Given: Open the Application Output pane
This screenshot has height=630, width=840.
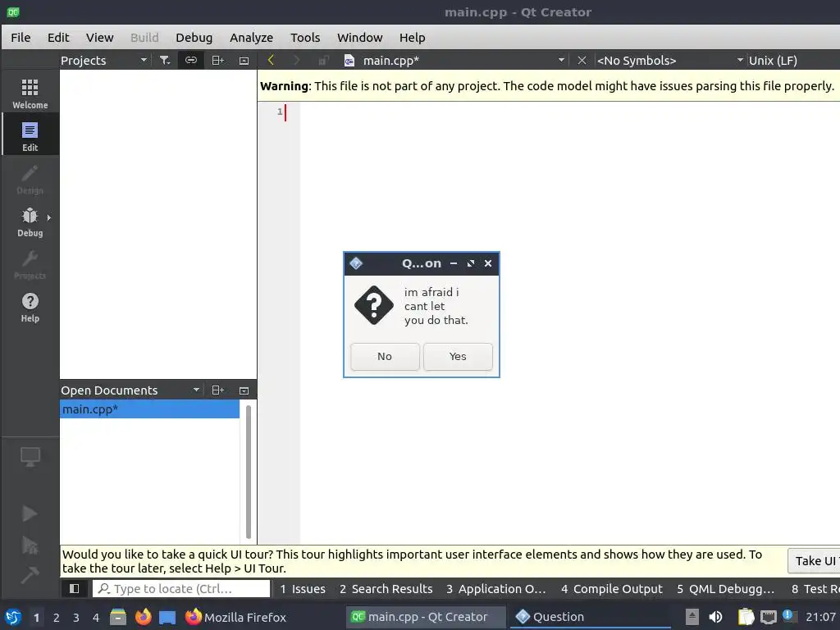Looking at the screenshot, I should click(496, 589).
